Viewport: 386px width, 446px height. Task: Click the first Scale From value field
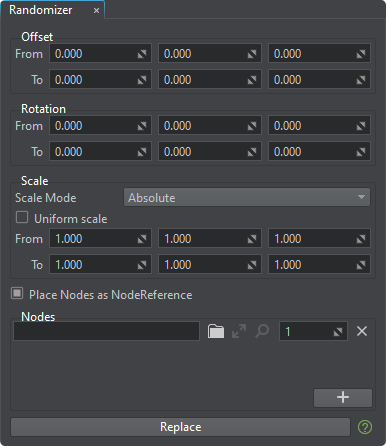(100, 239)
